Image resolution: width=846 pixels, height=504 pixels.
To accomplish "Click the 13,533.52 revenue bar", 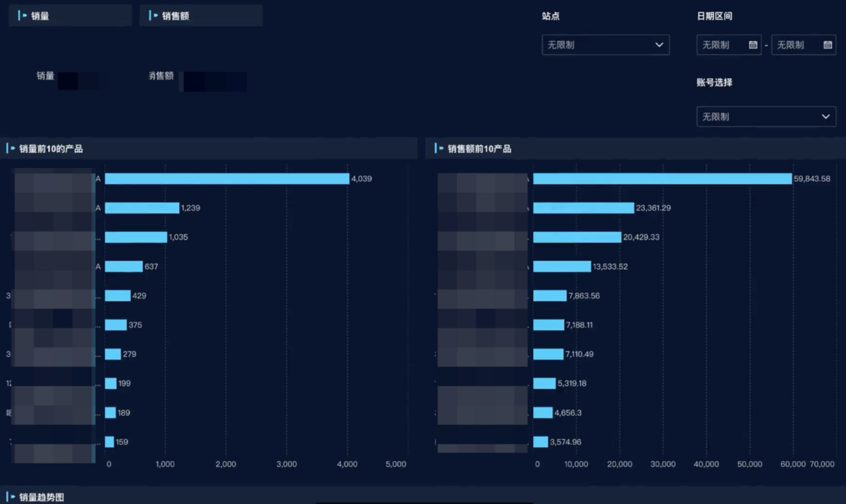I will (x=562, y=266).
